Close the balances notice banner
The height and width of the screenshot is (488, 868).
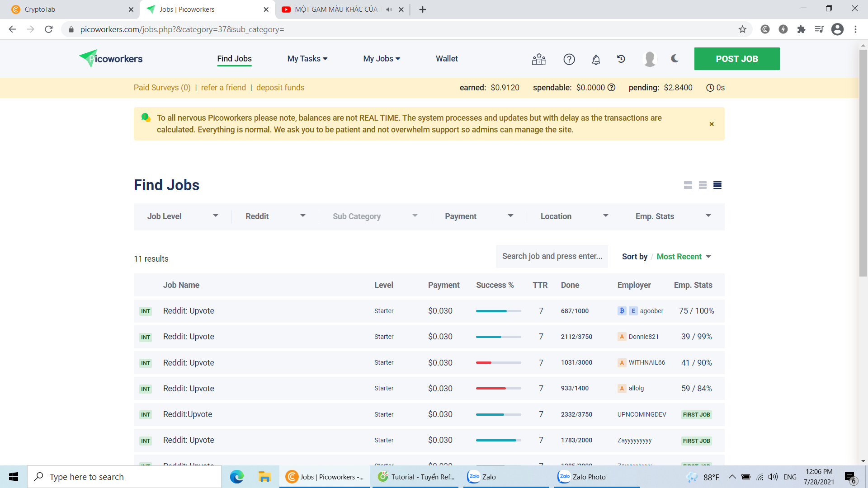pyautogui.click(x=712, y=124)
